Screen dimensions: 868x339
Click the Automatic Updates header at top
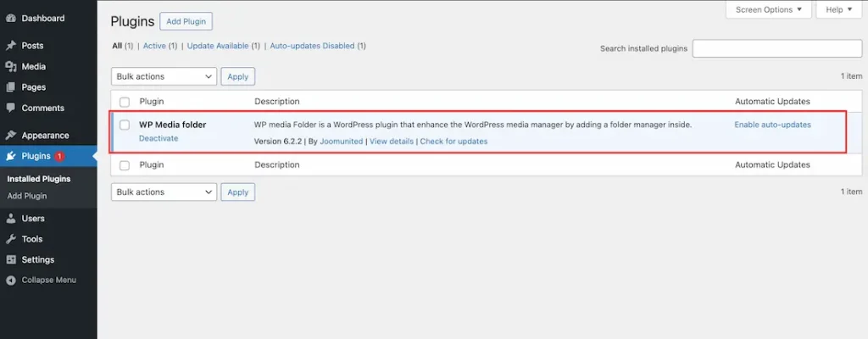[x=772, y=102]
